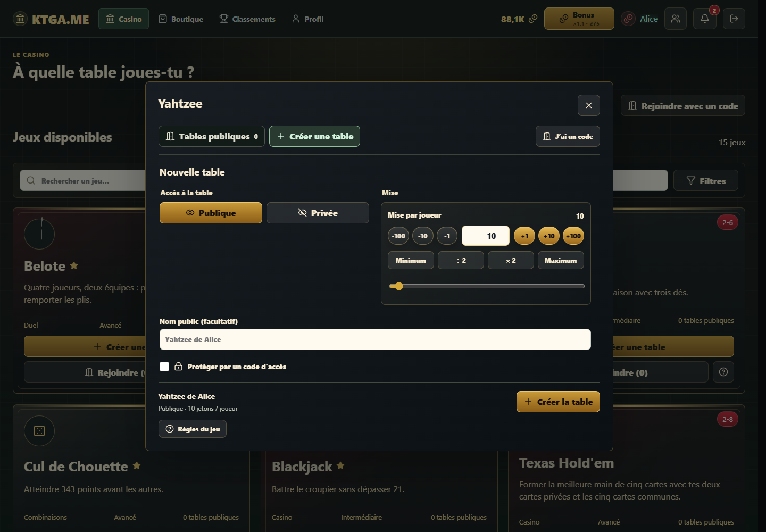Open Classements page
Screen dimensions: 766x532
[x=247, y=19]
